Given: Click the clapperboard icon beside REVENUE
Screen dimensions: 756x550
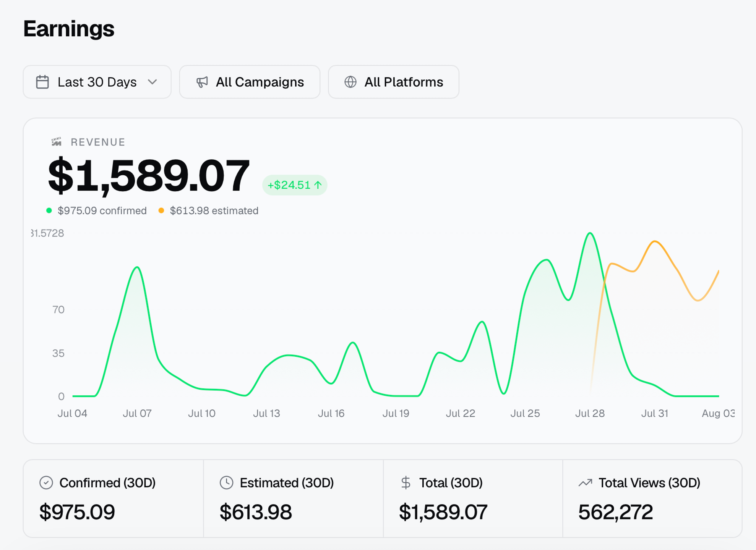Looking at the screenshot, I should (57, 142).
